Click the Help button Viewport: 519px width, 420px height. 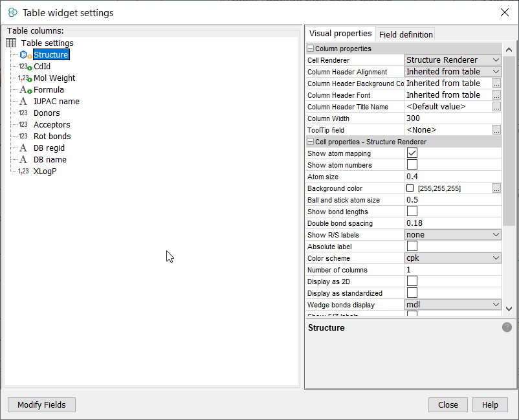490,405
